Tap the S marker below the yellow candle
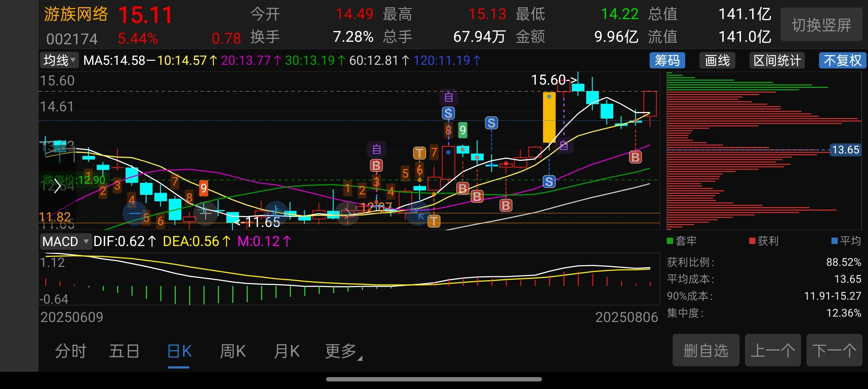 click(549, 182)
